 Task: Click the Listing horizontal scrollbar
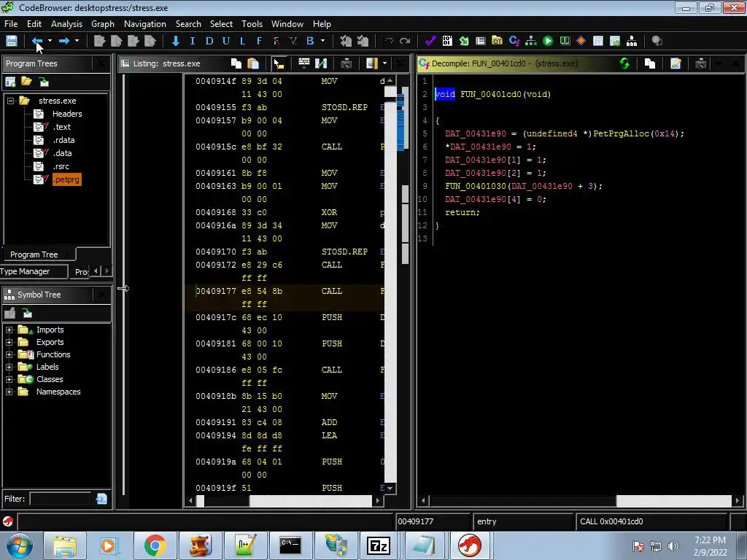tap(284, 500)
